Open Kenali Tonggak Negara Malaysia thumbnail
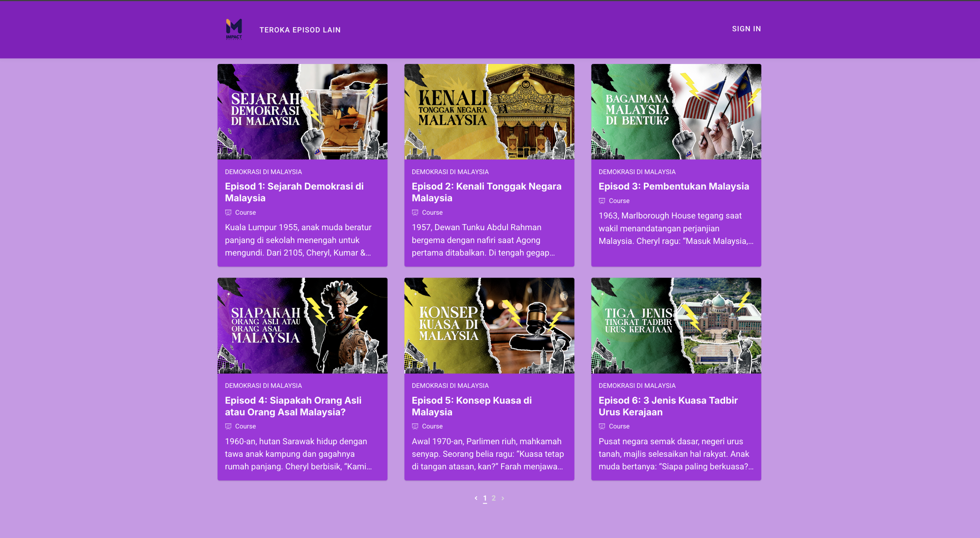This screenshot has width=980, height=538. click(x=489, y=111)
